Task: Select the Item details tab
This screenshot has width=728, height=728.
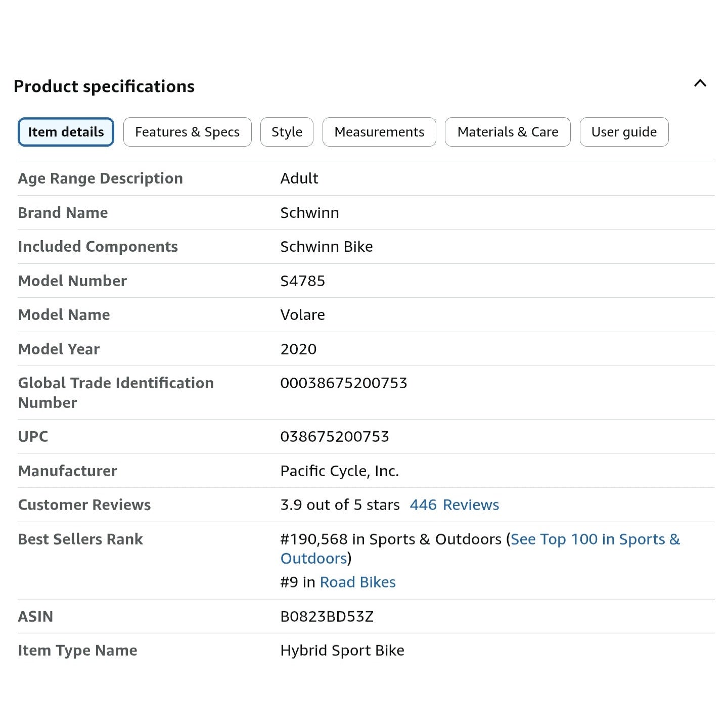Action: click(x=66, y=132)
